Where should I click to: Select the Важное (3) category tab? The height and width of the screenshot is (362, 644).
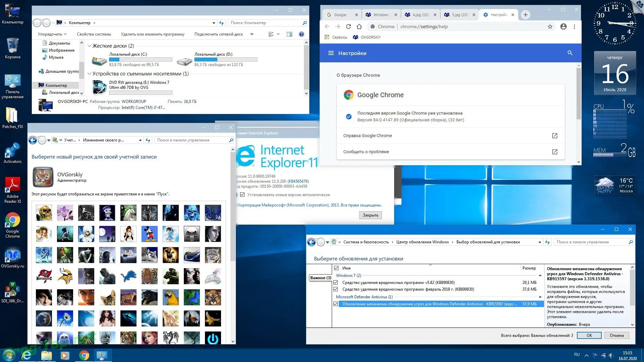pos(320,278)
